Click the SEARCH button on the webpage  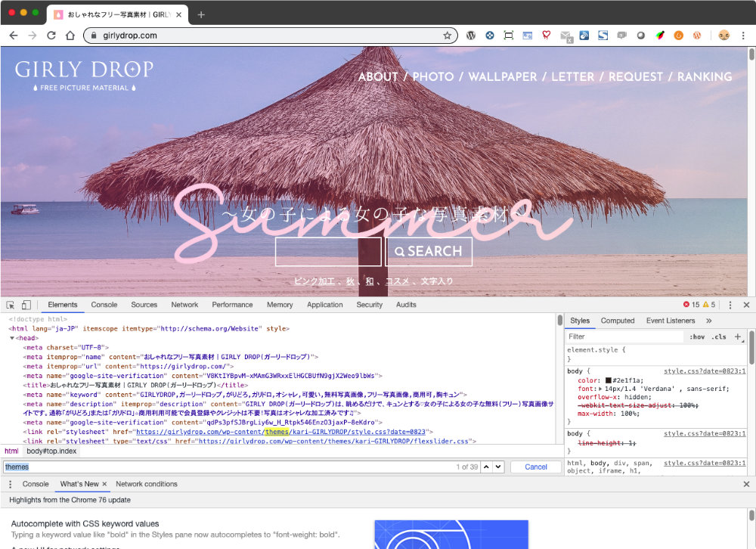click(x=429, y=251)
